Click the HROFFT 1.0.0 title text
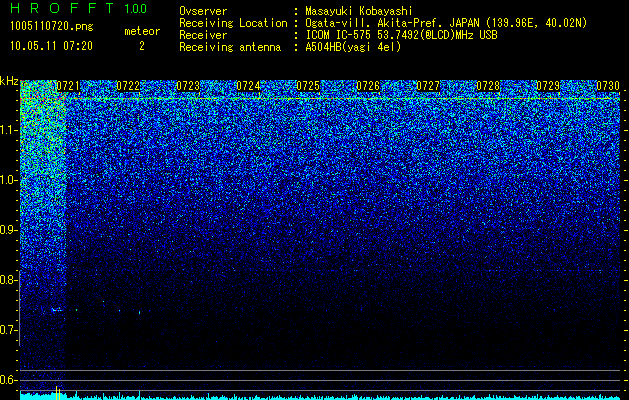Viewport: 629px width, 400px height. (x=78, y=8)
